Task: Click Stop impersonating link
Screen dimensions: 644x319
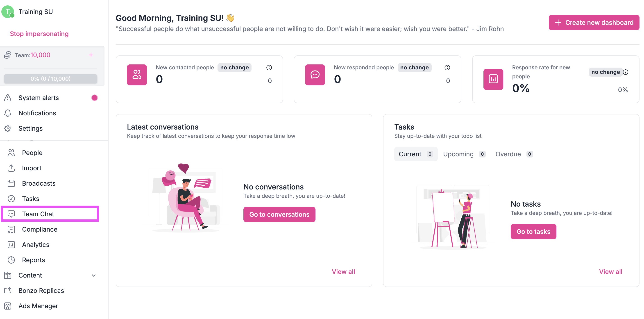Action: coord(39,34)
